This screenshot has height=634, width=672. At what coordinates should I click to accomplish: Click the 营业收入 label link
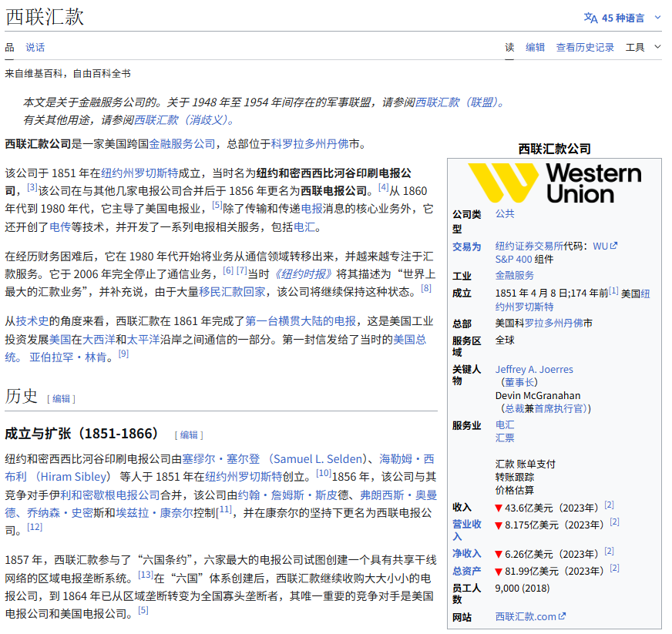point(467,530)
